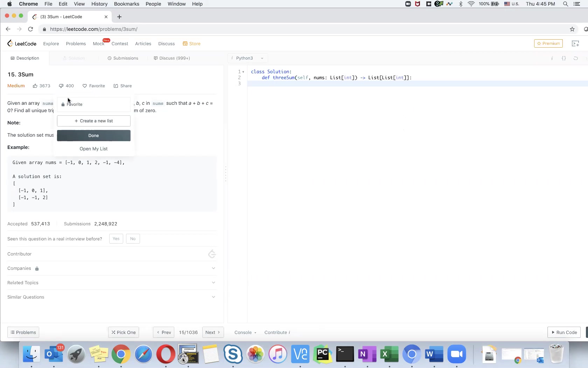Click the Contributor LeetCode icon
The width and height of the screenshot is (588, 368).
pos(212,254)
